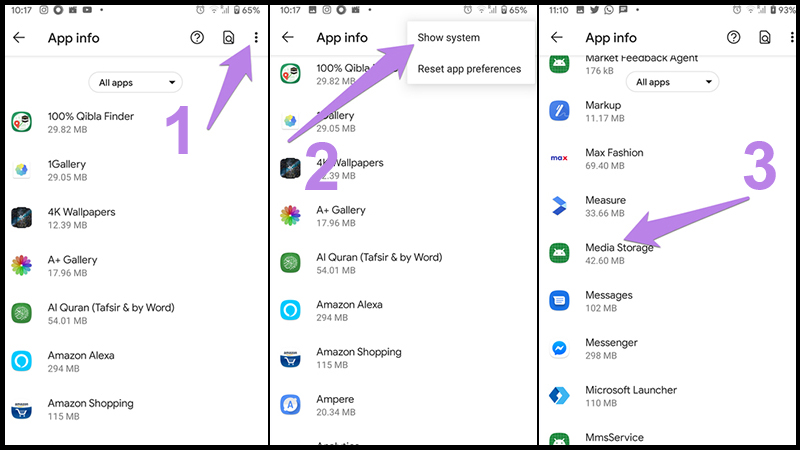Tap search apps icon in first panel
This screenshot has width=800, height=450.
(x=229, y=37)
